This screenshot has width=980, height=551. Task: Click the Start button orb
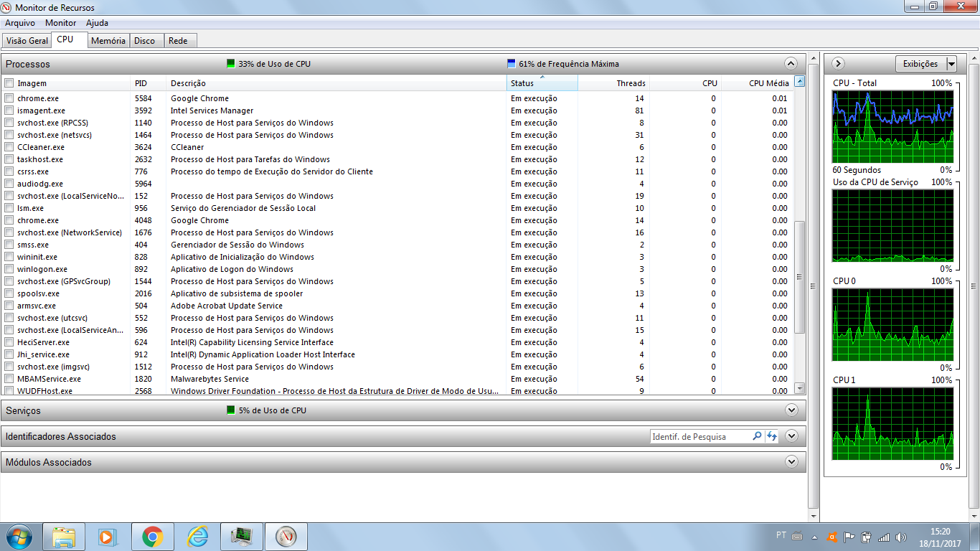pyautogui.click(x=19, y=537)
